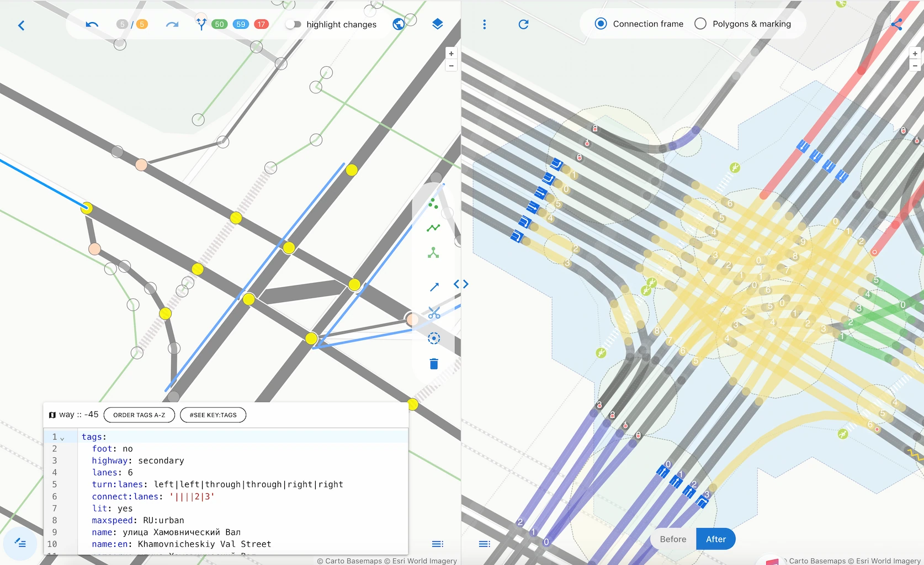Click the panel splitter angle brackets
The image size is (924, 565).
tap(461, 284)
